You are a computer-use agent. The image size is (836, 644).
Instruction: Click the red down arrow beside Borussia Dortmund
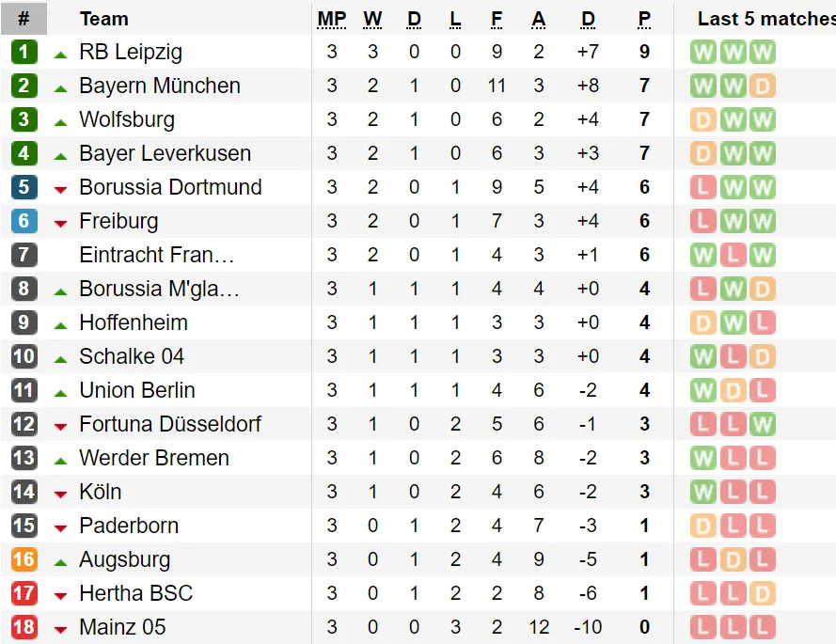tap(60, 187)
